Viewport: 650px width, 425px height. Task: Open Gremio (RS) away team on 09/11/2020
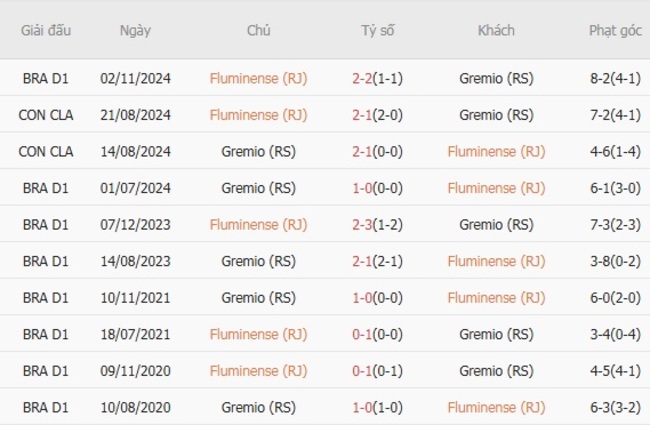click(x=496, y=371)
